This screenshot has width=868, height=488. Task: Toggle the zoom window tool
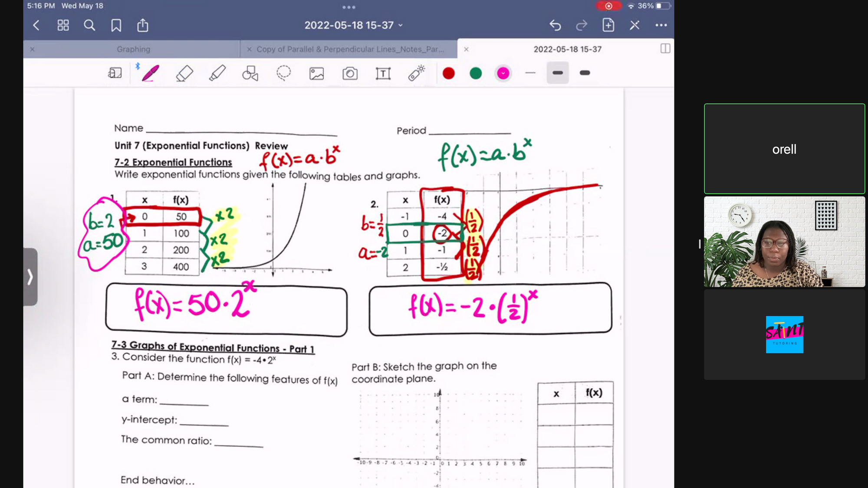(x=115, y=73)
